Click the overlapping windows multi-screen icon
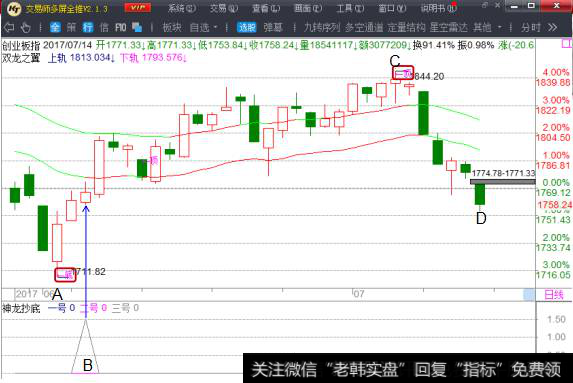The image size is (573, 383). click(x=137, y=27)
